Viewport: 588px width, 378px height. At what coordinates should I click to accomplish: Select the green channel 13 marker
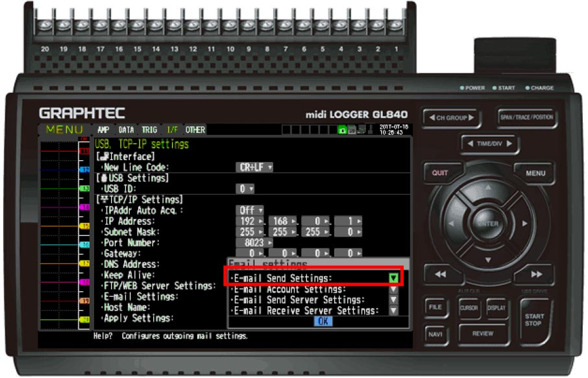pos(85,189)
